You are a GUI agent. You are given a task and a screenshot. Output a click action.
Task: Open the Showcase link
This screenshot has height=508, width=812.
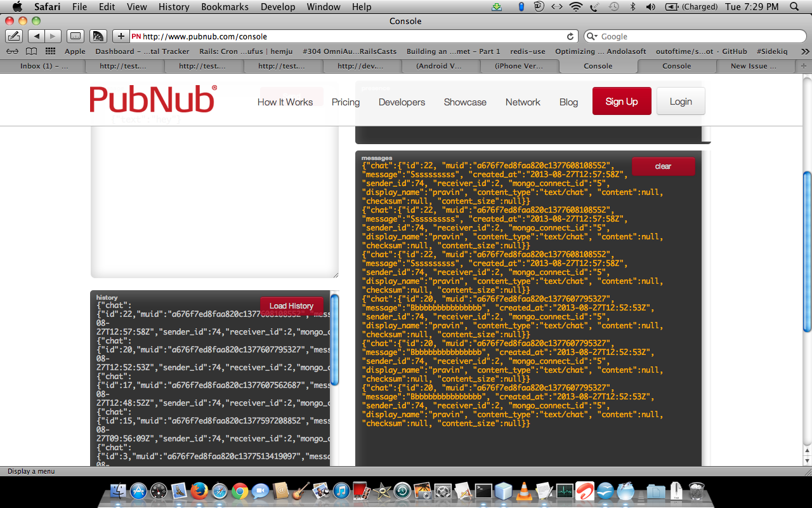(x=465, y=102)
